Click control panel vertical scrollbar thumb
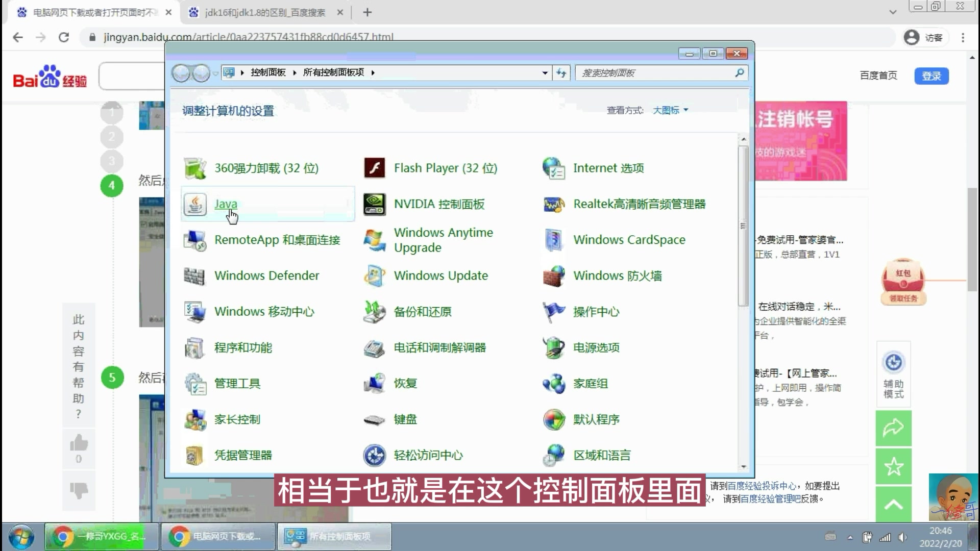980x551 pixels. 743,226
